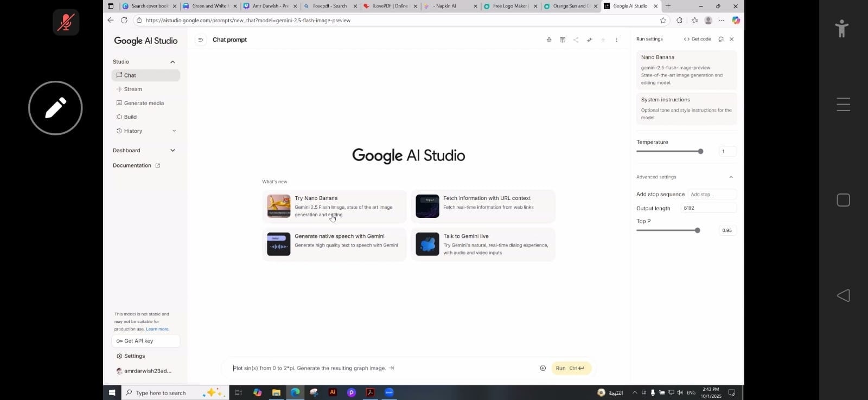Open the more options three-dot menu
868x400 pixels.
pos(616,40)
